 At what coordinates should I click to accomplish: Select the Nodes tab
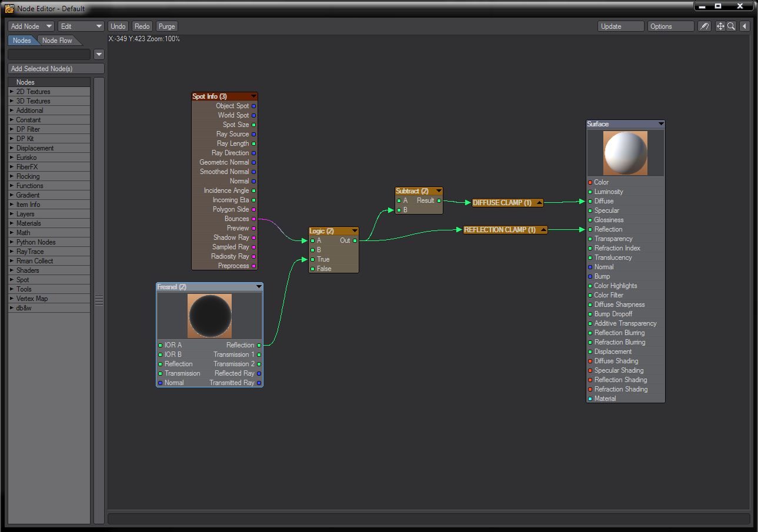pos(22,41)
